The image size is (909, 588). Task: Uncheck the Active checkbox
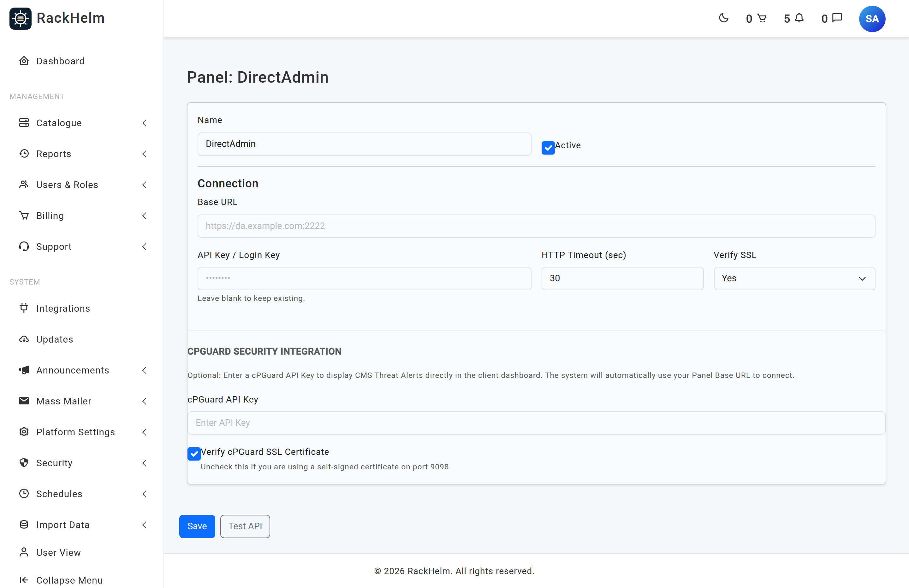(x=548, y=148)
